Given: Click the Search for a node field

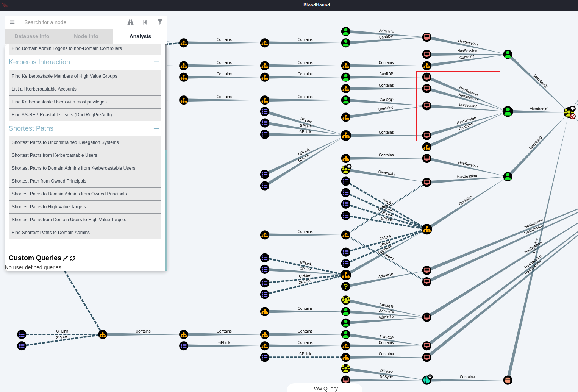Looking at the screenshot, I should 72,22.
